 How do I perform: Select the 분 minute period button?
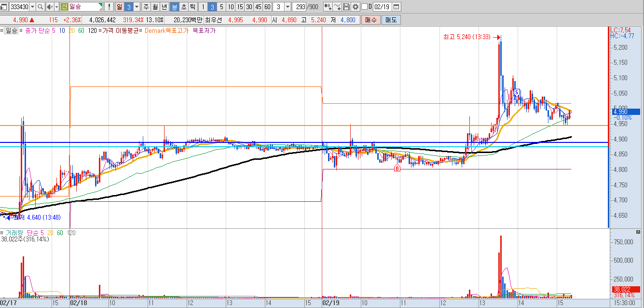174,7
